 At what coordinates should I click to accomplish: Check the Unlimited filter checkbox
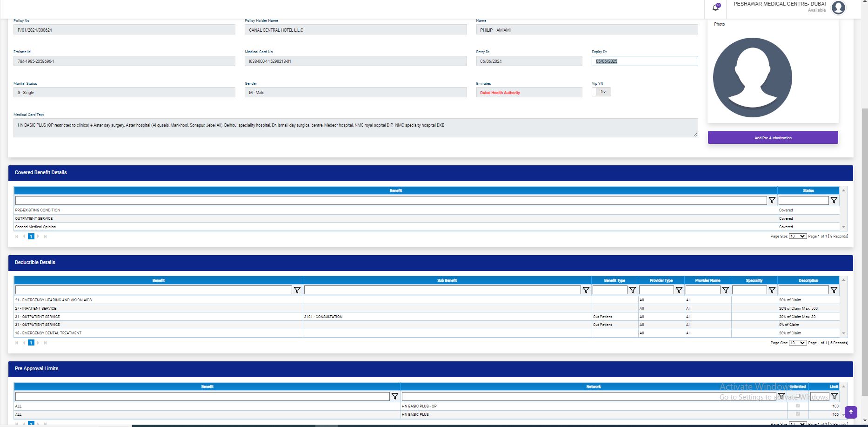[798, 396]
